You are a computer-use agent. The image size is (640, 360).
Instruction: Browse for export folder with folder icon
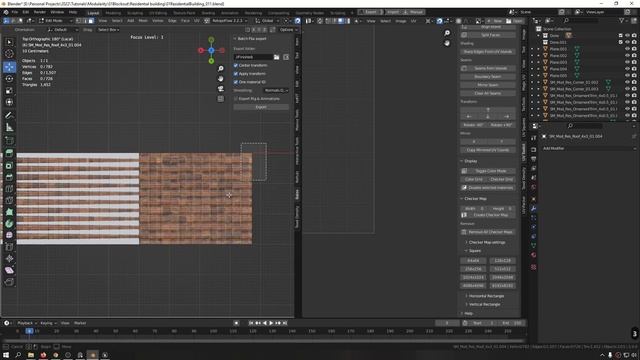click(277, 57)
